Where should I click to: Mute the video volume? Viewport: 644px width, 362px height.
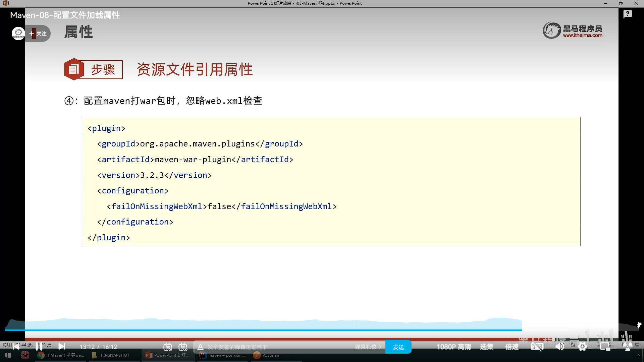coord(559,347)
